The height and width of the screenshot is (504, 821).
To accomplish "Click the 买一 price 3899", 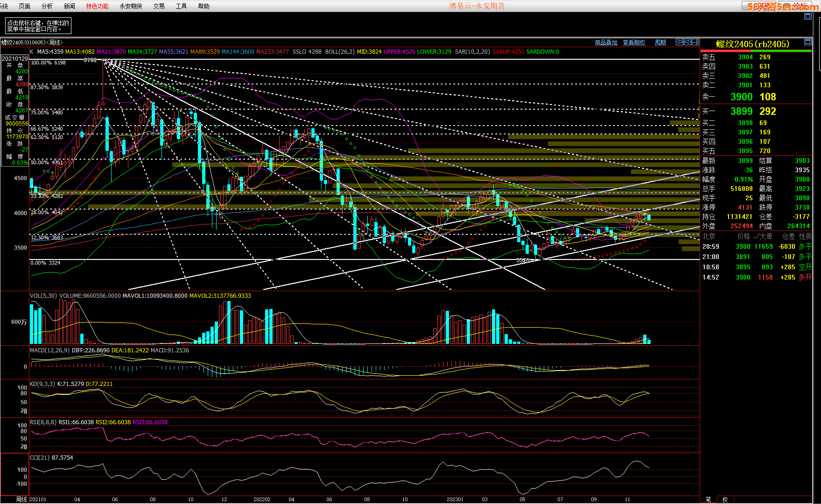I will tap(741, 112).
